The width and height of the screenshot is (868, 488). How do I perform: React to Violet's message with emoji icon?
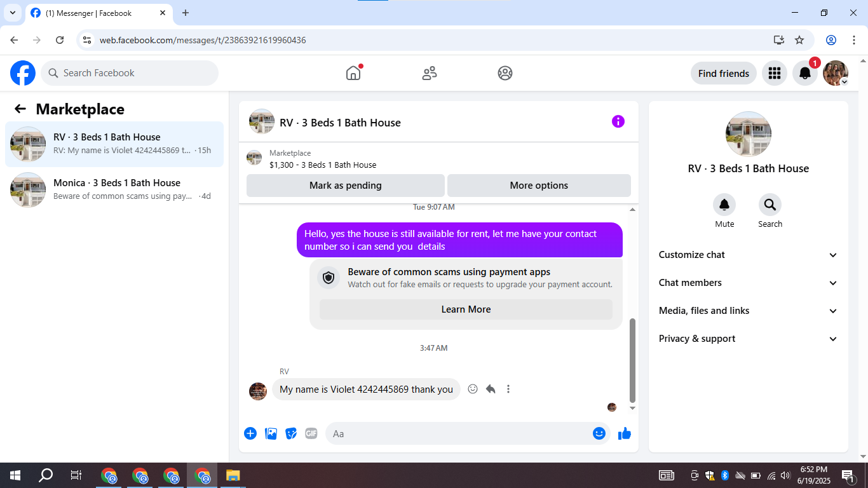point(473,389)
